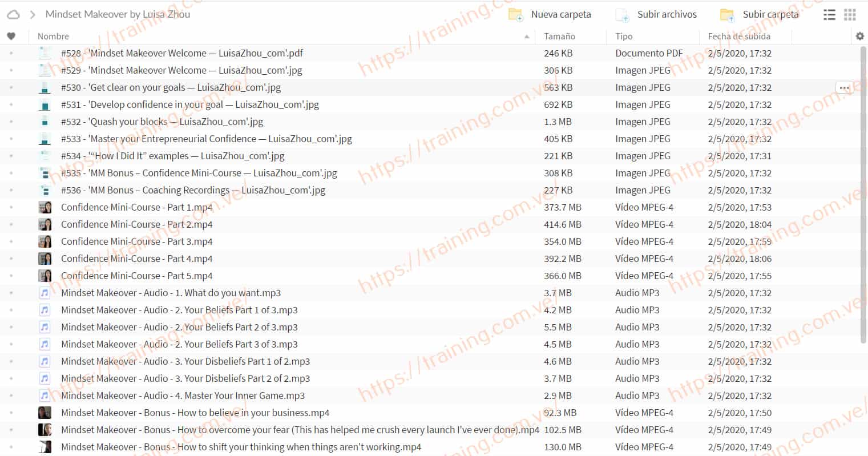Open column settings gear icon
This screenshot has width=868, height=456.
pyautogui.click(x=860, y=36)
